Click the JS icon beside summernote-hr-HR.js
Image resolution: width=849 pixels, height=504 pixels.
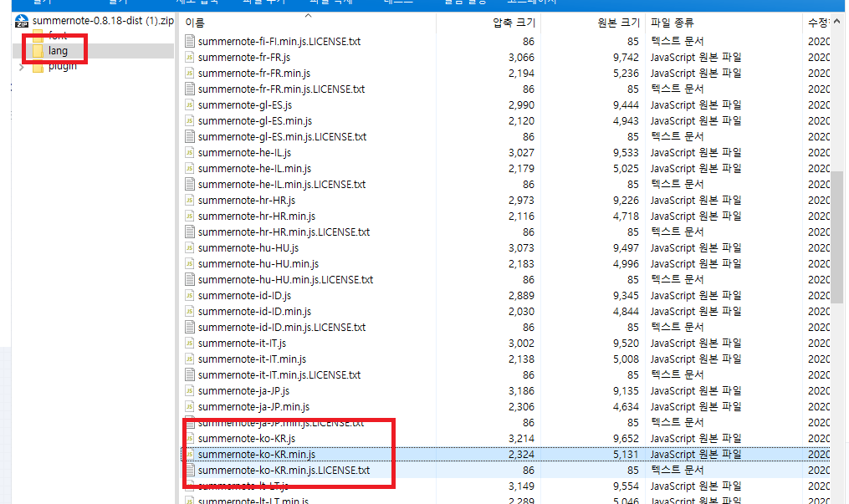pos(190,200)
